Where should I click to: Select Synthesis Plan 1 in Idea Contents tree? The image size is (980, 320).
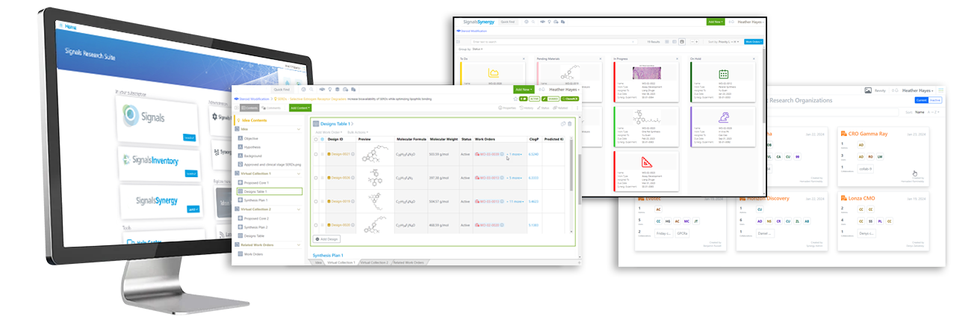[x=257, y=200]
